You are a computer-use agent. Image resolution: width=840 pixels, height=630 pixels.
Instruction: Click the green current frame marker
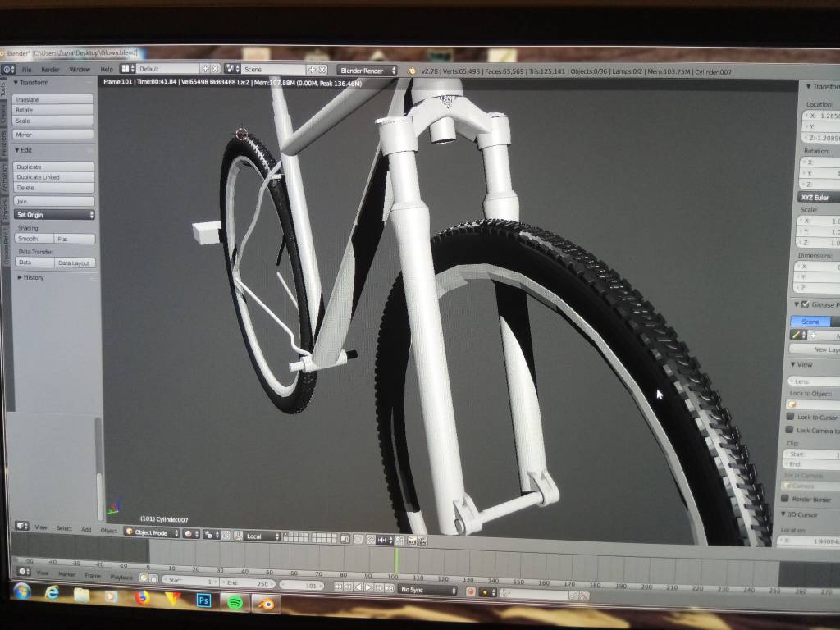point(396,561)
